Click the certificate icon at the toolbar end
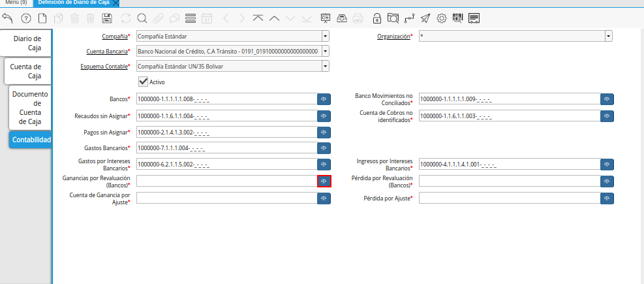The width and height of the screenshot is (644, 284). tap(474, 18)
